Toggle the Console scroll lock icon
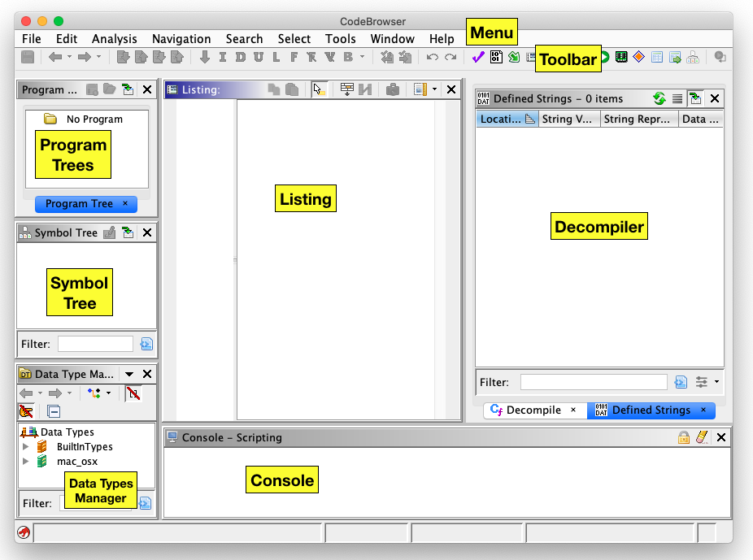753x560 pixels. [683, 437]
